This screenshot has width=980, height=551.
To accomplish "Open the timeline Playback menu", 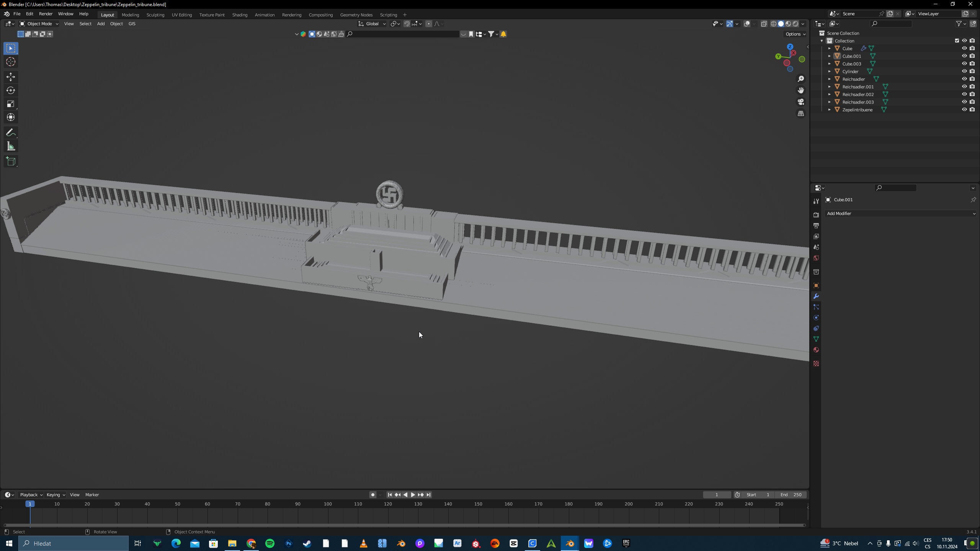I will coord(31,495).
